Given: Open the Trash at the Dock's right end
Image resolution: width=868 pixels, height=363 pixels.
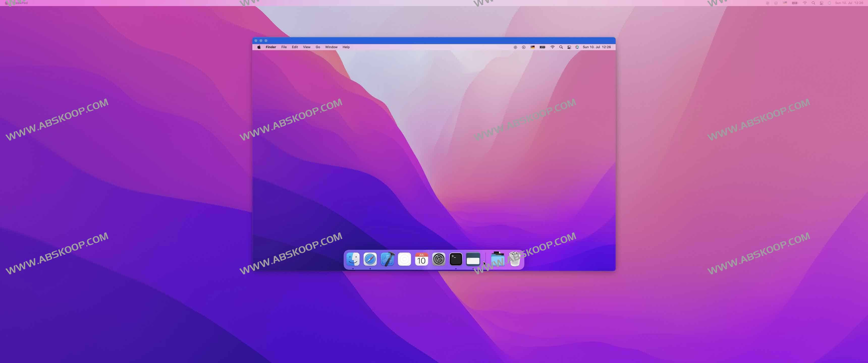Looking at the screenshot, I should 515,259.
